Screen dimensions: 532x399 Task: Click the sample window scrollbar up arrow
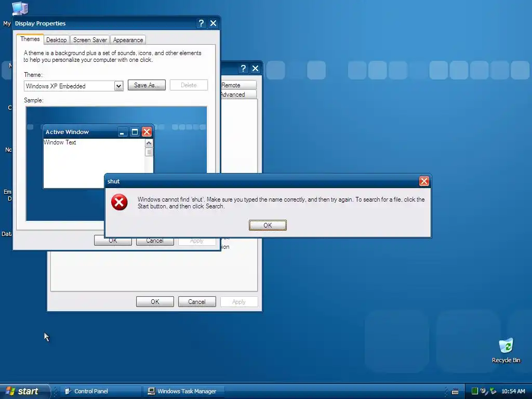(x=149, y=143)
